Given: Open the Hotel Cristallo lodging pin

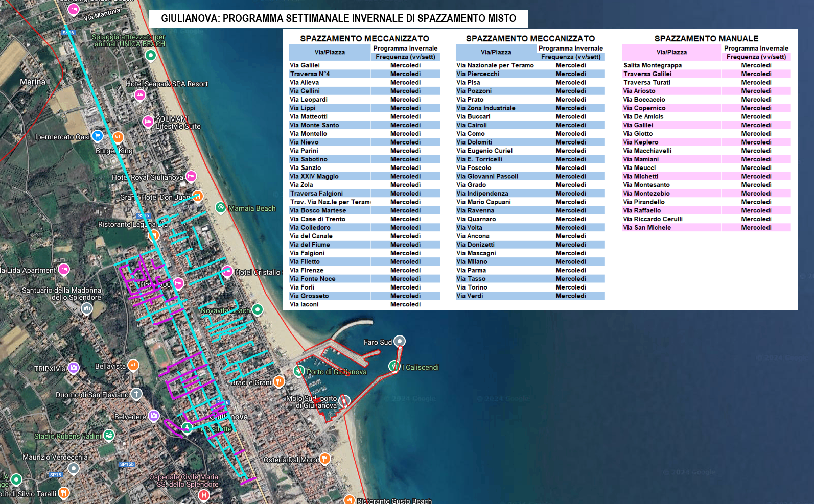Looking at the screenshot, I should pos(227,271).
